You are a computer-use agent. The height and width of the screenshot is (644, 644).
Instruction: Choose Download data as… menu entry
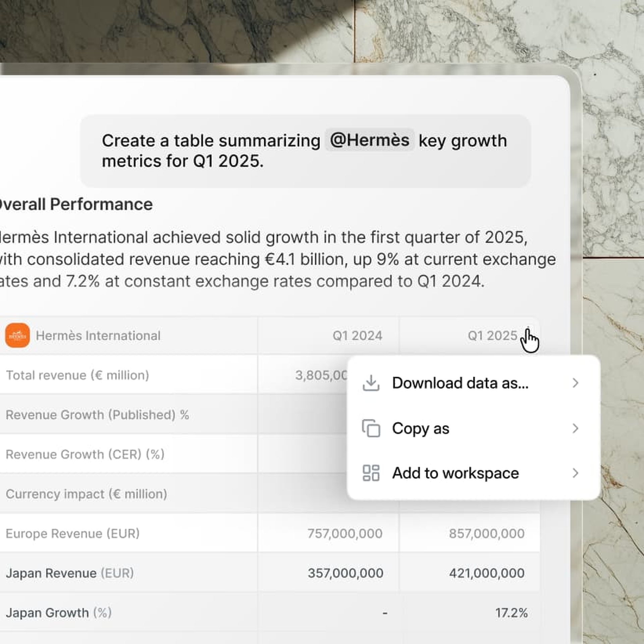point(473,383)
